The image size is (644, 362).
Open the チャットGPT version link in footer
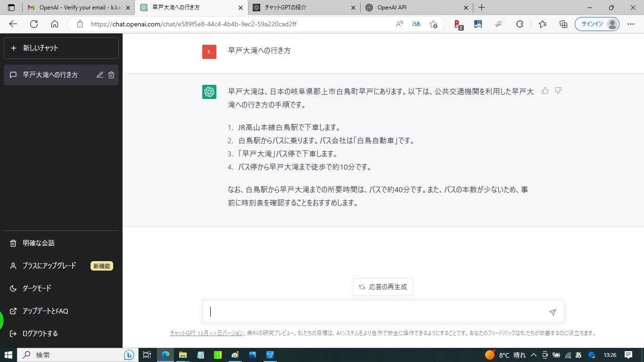pos(206,333)
